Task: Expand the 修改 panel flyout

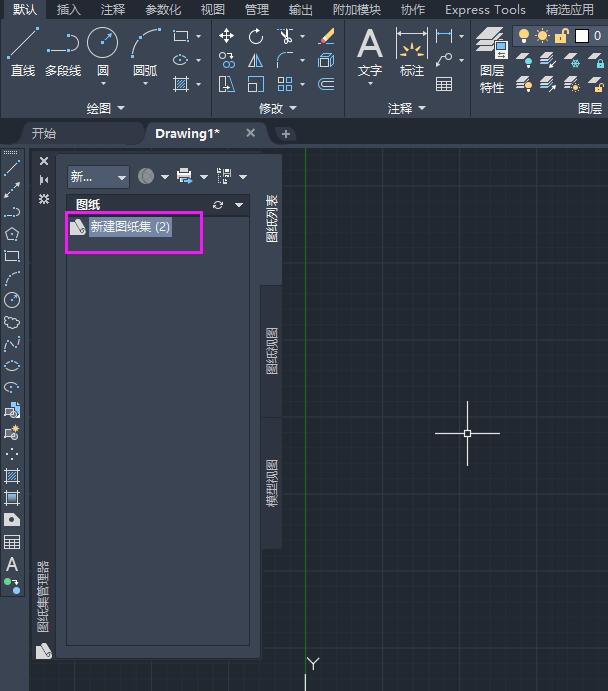Action: click(x=278, y=108)
